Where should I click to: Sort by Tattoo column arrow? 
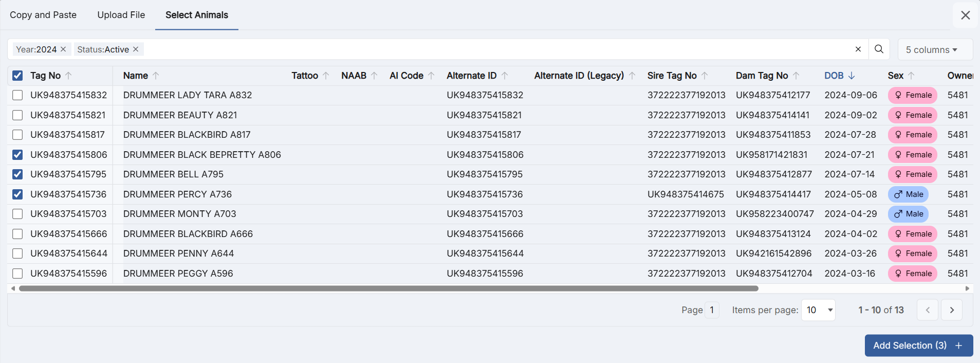pos(326,76)
